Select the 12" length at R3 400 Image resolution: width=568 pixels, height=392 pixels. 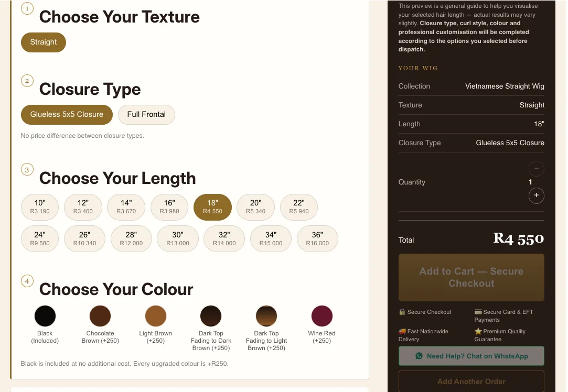click(83, 207)
